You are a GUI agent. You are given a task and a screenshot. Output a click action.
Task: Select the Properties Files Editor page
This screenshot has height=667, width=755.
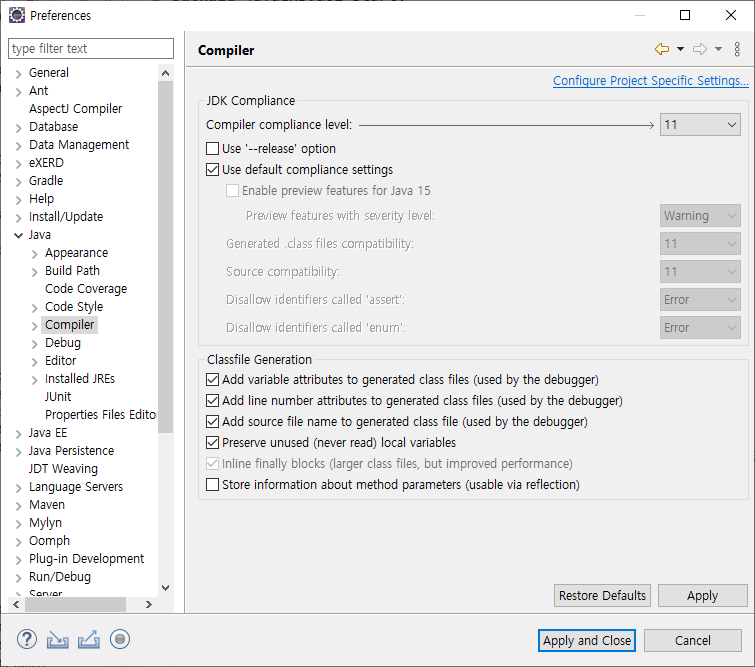coord(100,415)
